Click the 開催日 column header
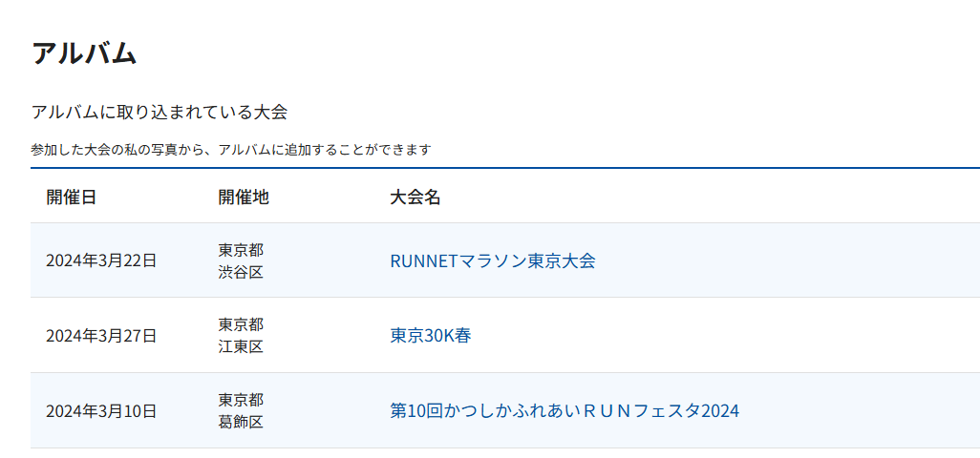The height and width of the screenshot is (458, 980). pyautogui.click(x=71, y=198)
